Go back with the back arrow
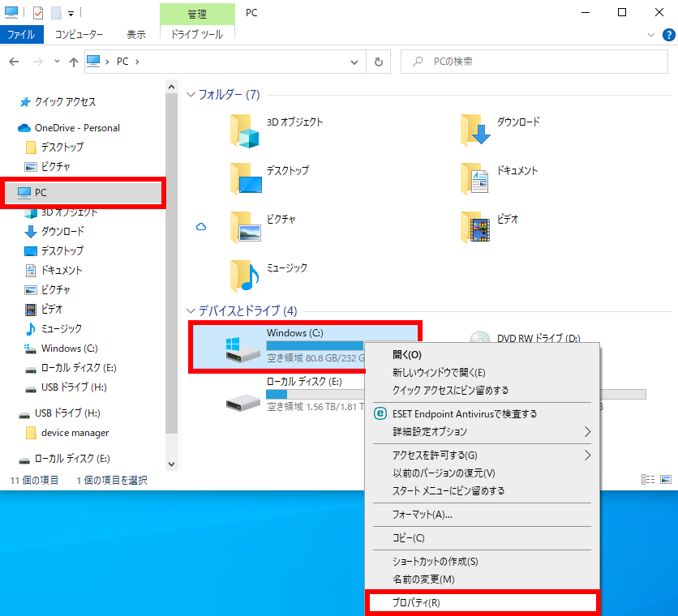Image resolution: width=678 pixels, height=616 pixels. (14, 62)
